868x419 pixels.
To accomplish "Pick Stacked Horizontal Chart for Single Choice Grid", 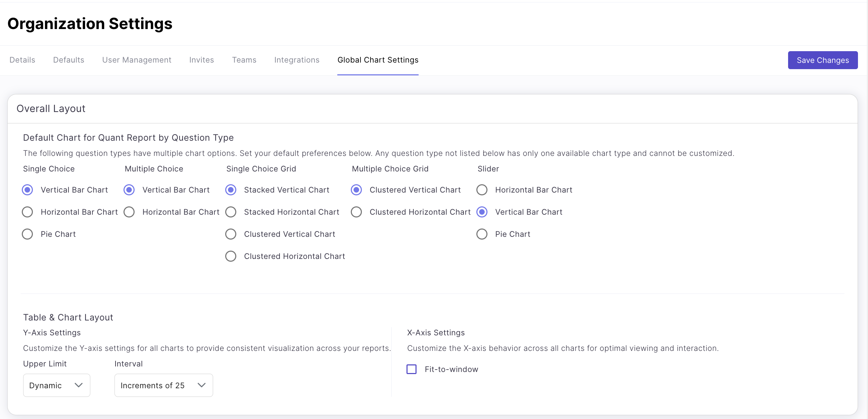I will tap(231, 212).
